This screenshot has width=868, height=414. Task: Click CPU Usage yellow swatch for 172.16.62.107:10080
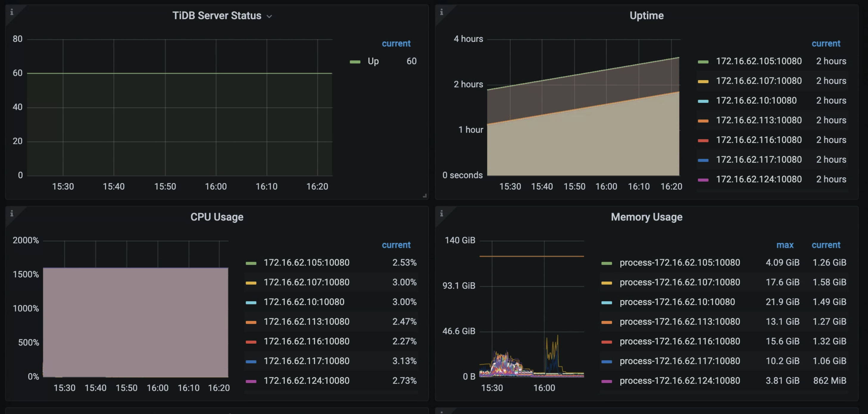pyautogui.click(x=251, y=283)
